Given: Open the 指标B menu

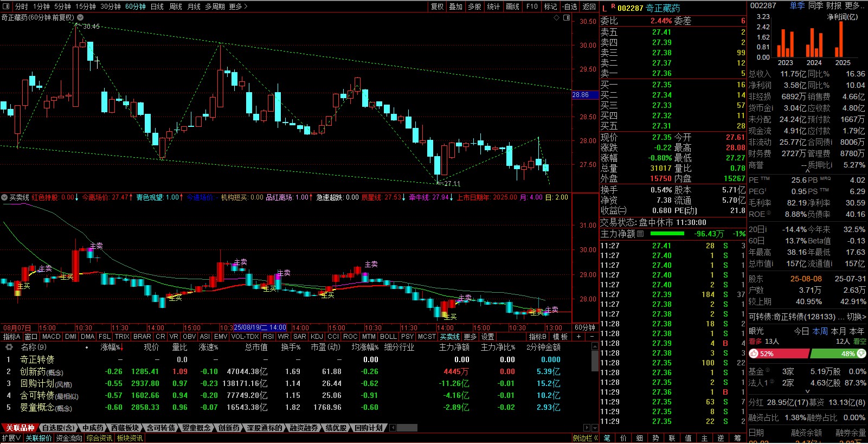Looking at the screenshot, I should click(537, 337).
